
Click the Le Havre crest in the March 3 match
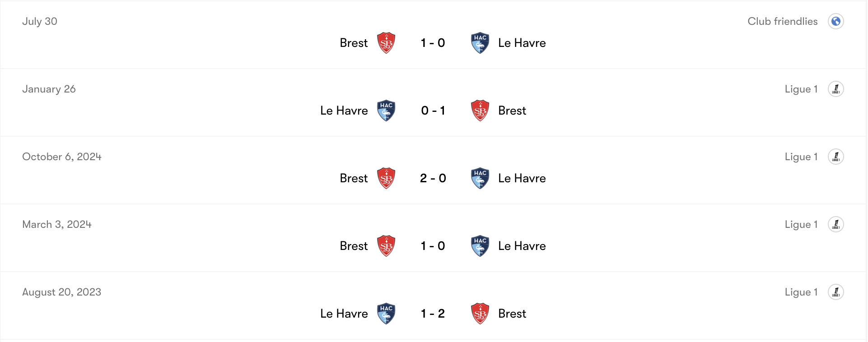click(480, 245)
